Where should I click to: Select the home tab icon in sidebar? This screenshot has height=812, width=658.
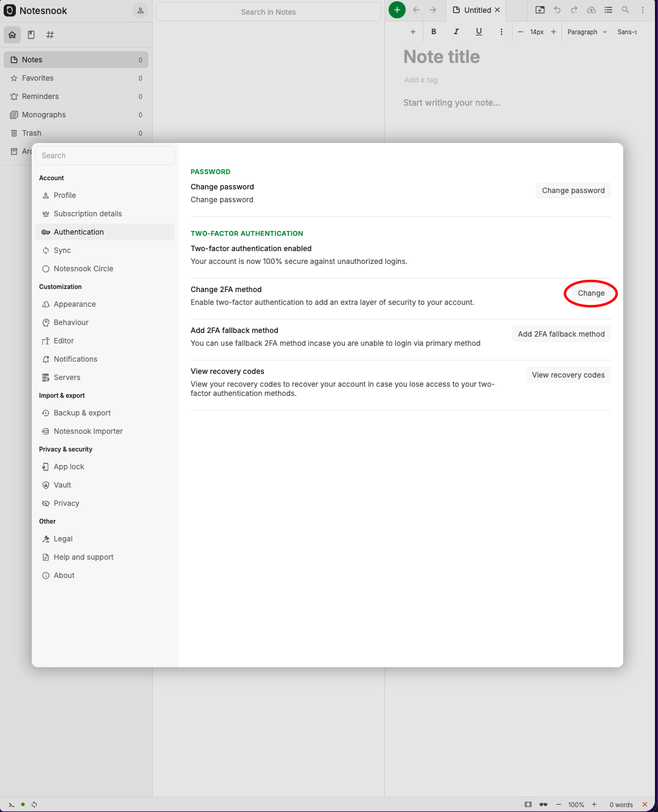tap(12, 35)
